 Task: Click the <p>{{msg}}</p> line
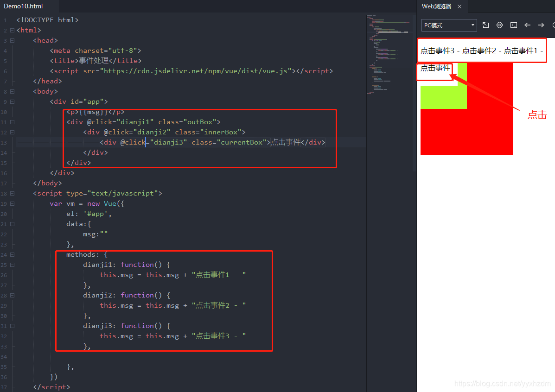[96, 112]
